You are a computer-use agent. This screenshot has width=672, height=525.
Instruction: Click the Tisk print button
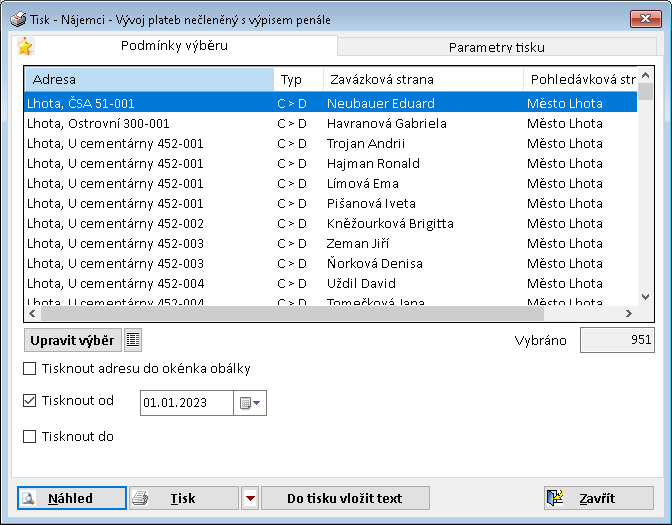[183, 498]
